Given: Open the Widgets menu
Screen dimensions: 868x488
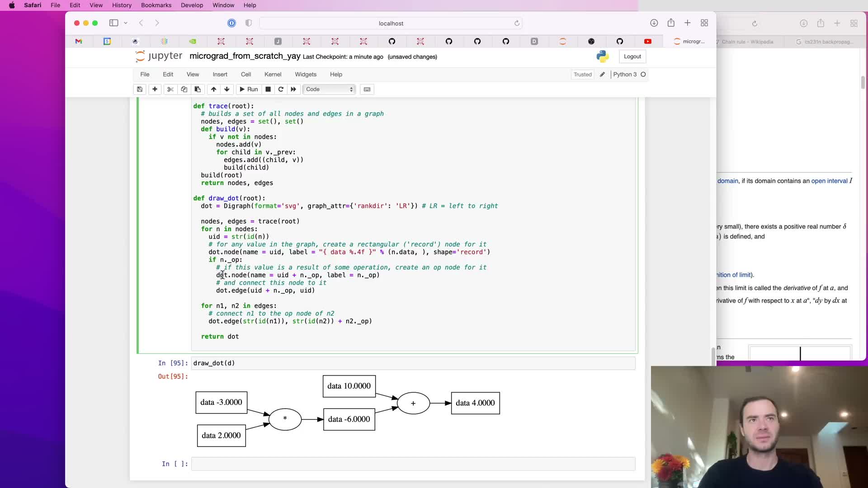Looking at the screenshot, I should pyautogui.click(x=306, y=75).
